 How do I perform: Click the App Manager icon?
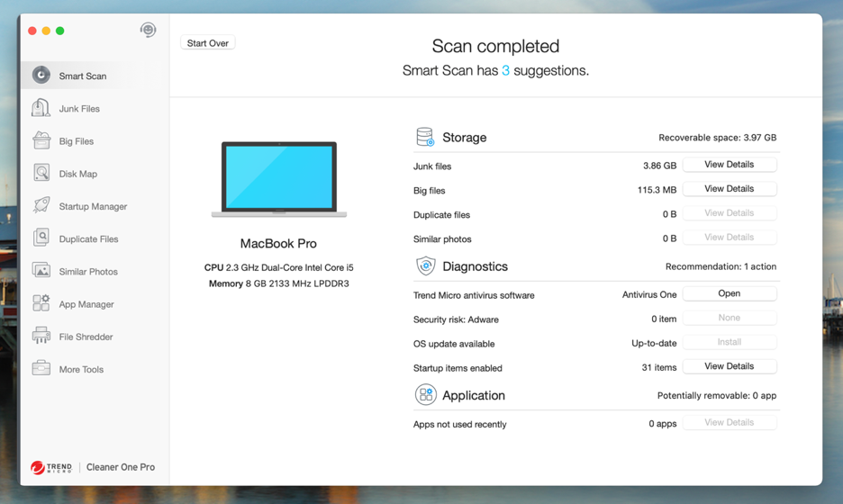(x=41, y=304)
